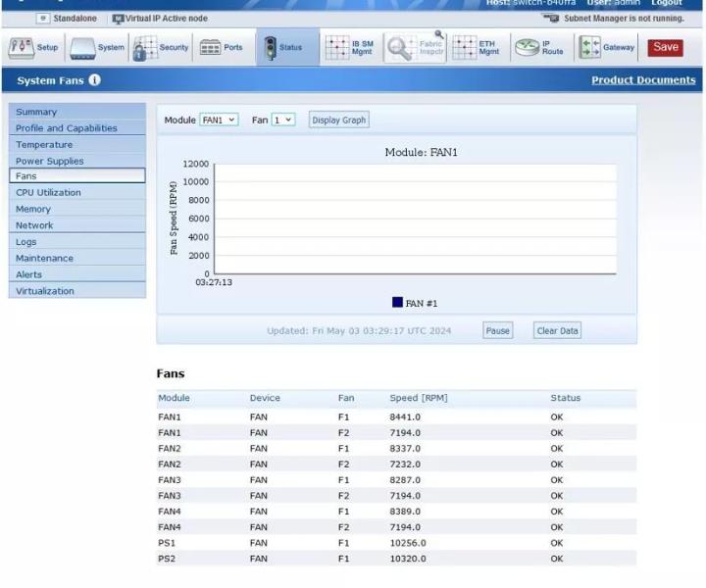Open the Virtualization sidebar item

point(77,291)
